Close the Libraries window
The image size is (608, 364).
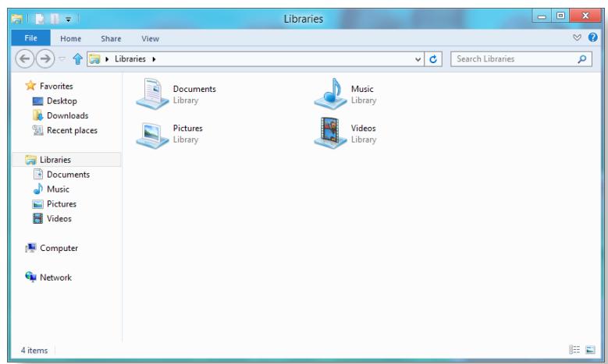coord(585,16)
